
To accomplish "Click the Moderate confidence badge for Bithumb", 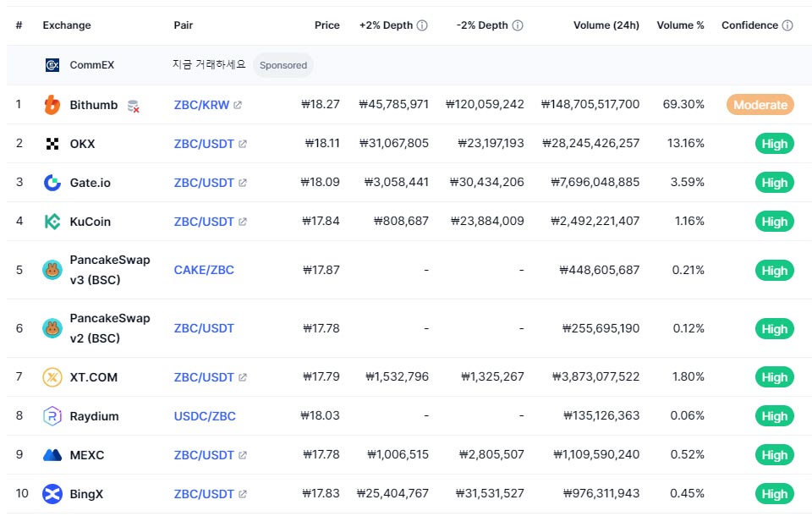I will pos(760,105).
